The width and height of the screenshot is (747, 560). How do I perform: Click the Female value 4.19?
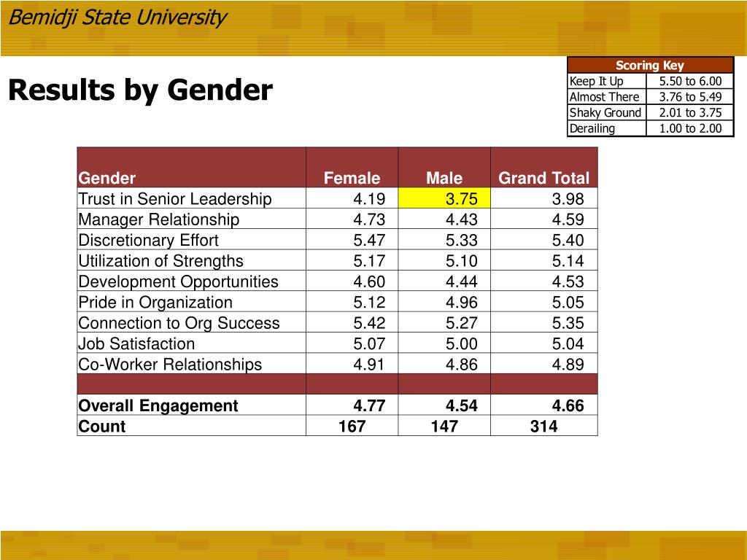tap(368, 198)
